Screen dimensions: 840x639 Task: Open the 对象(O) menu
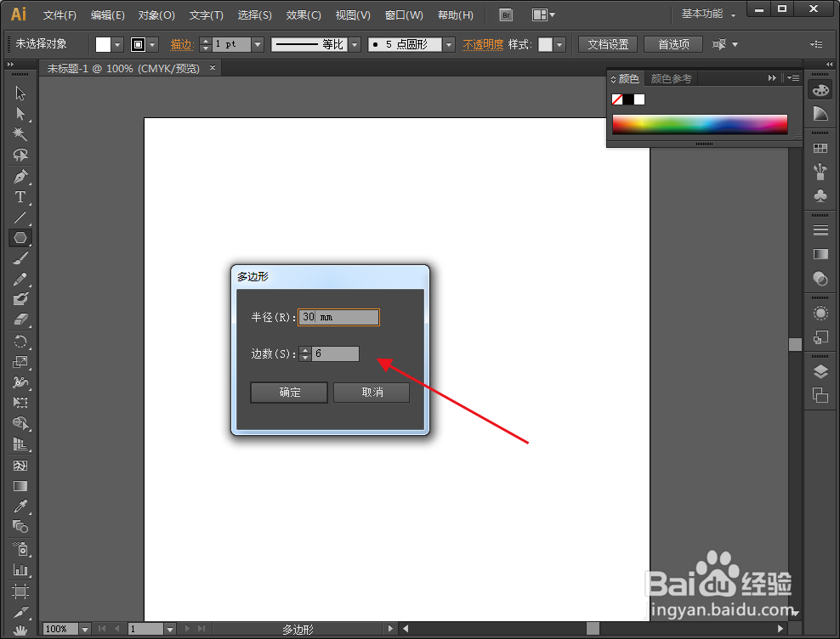(x=156, y=15)
